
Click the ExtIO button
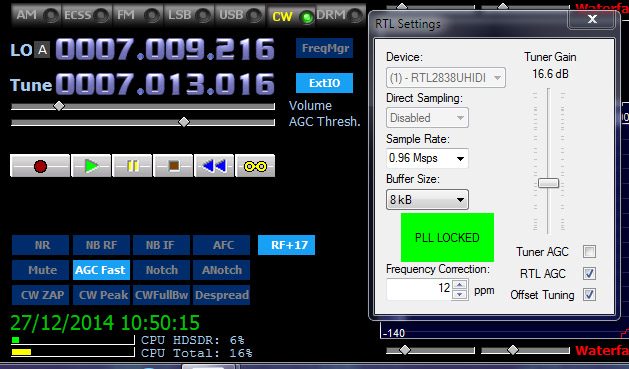pos(325,83)
